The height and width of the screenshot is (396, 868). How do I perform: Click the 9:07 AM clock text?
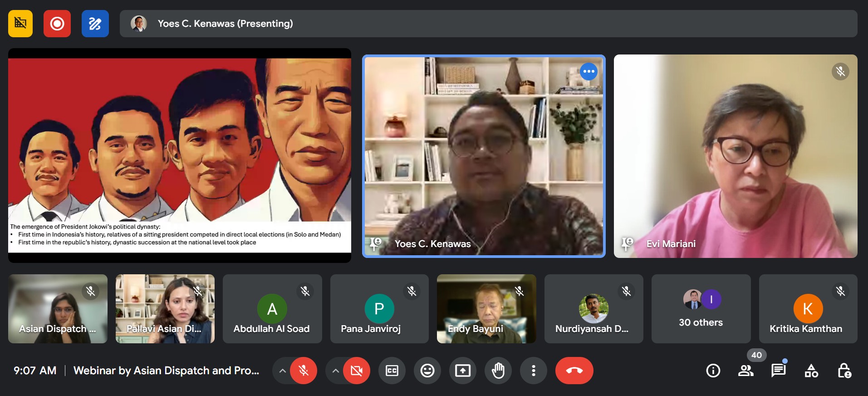tap(35, 371)
